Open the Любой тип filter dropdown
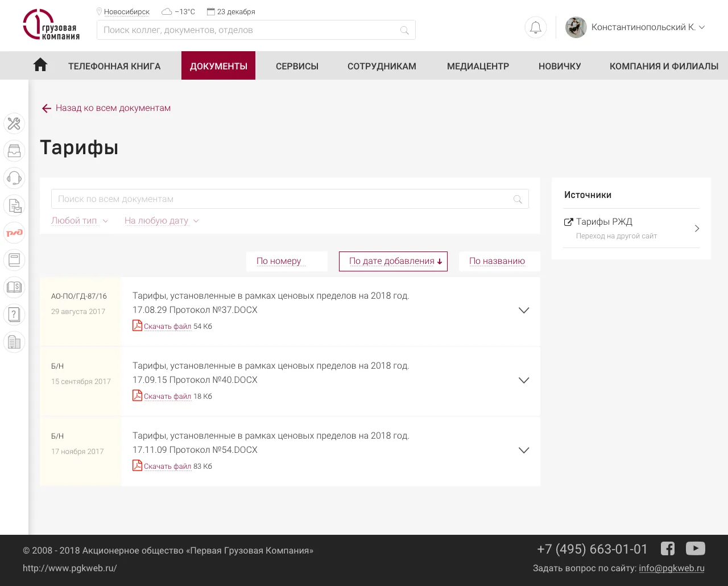The height and width of the screenshot is (586, 728). [x=80, y=221]
